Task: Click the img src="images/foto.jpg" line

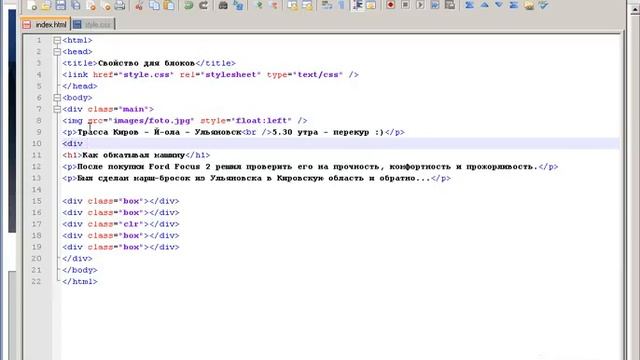Action: [x=185, y=121]
